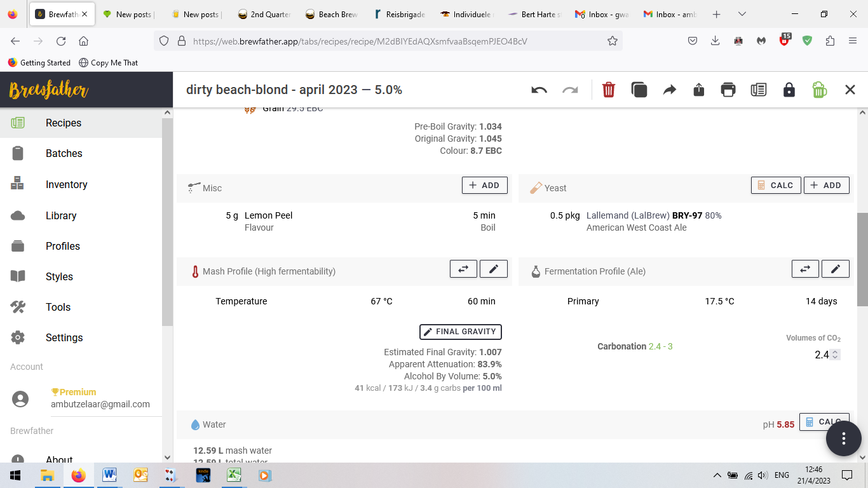The width and height of the screenshot is (868, 488).
Task: Open Firefox from the Windows taskbar
Action: (x=78, y=475)
